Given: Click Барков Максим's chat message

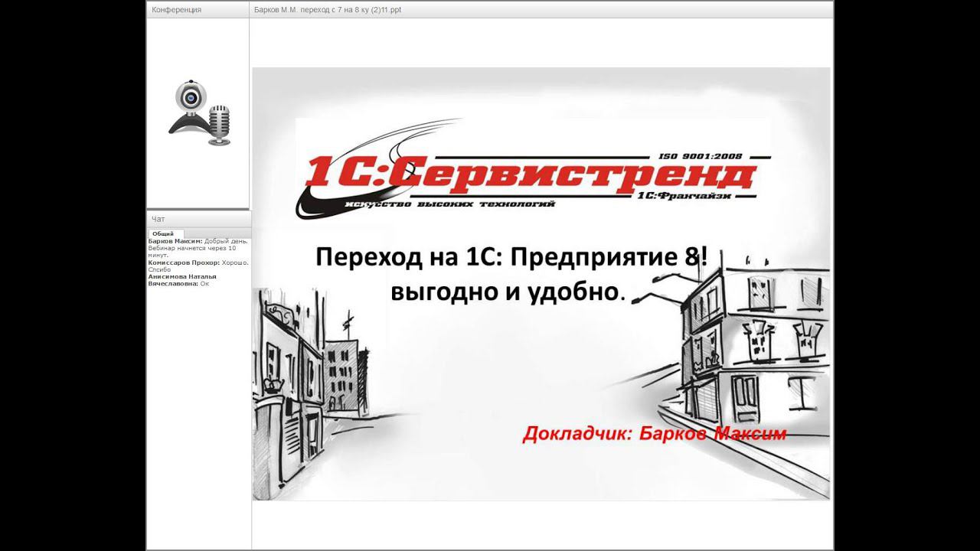Looking at the screenshot, I should pyautogui.click(x=198, y=248).
